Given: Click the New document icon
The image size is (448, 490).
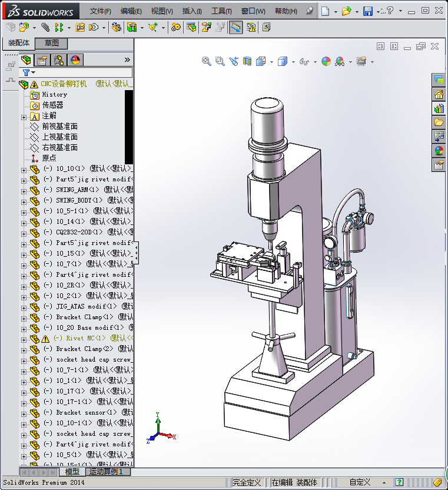Looking at the screenshot, I should point(325,11).
